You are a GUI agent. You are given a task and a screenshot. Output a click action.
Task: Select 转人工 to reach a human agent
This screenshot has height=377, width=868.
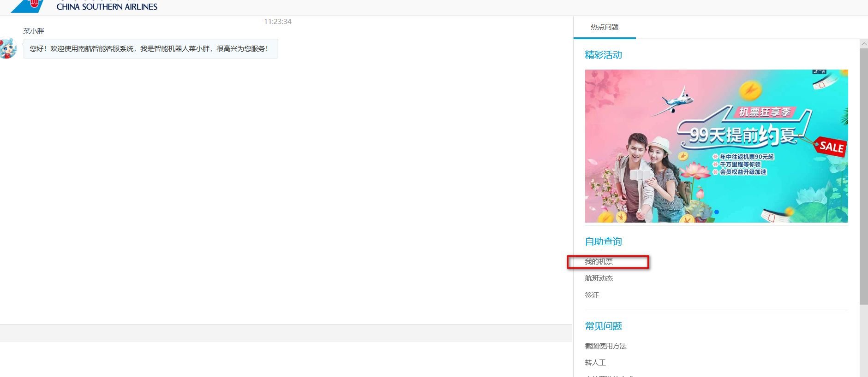coord(595,363)
